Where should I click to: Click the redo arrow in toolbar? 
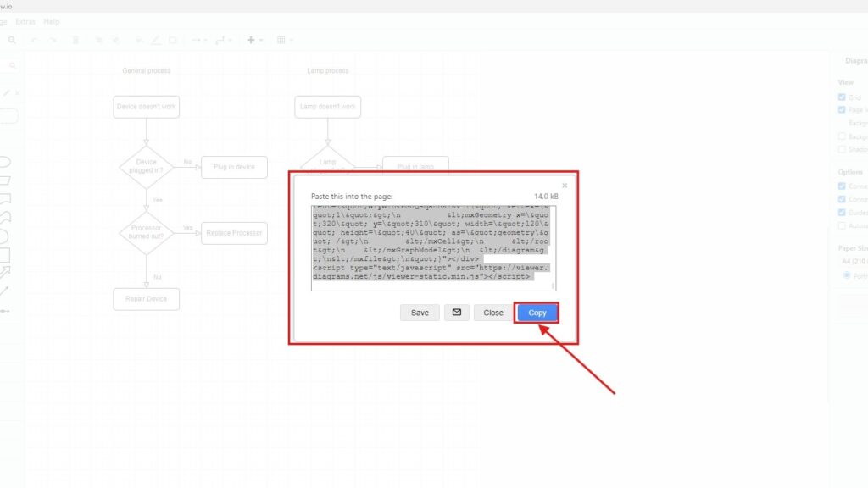coord(54,40)
